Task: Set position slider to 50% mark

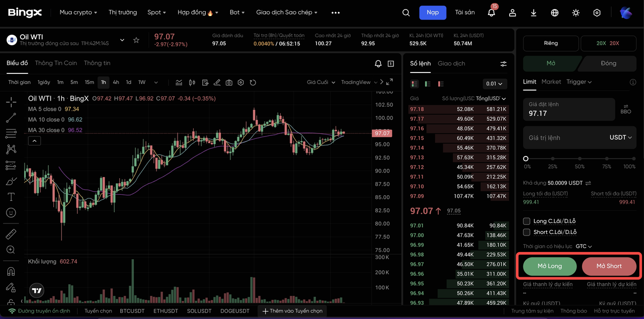Action: click(x=580, y=158)
